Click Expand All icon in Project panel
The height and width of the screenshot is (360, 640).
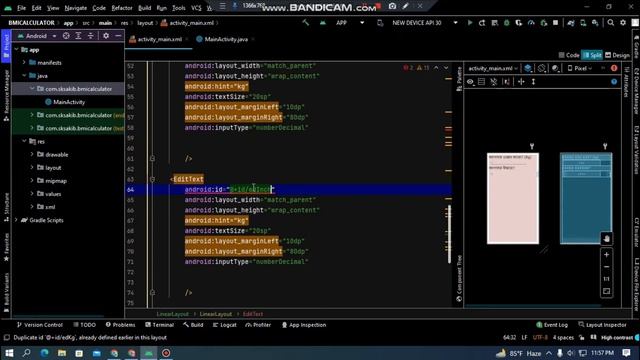point(78,36)
